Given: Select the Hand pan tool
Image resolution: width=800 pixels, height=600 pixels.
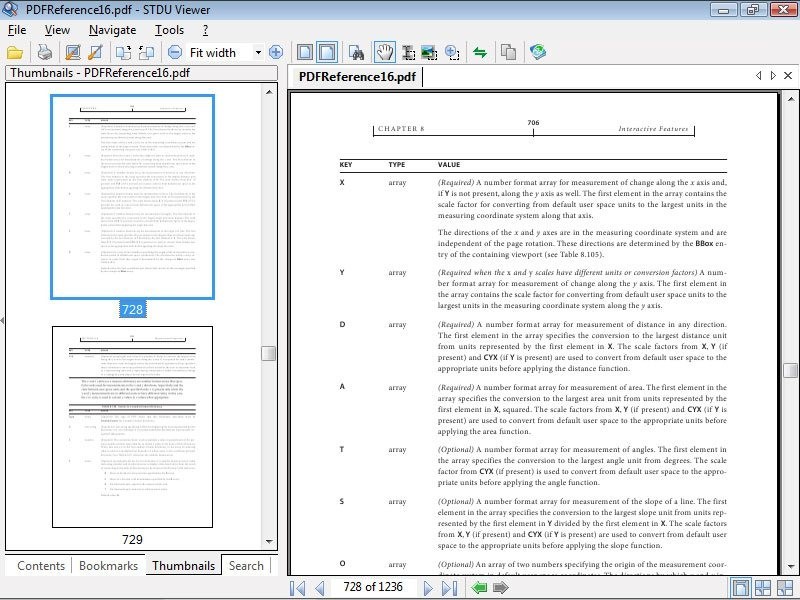Looking at the screenshot, I should click(384, 52).
